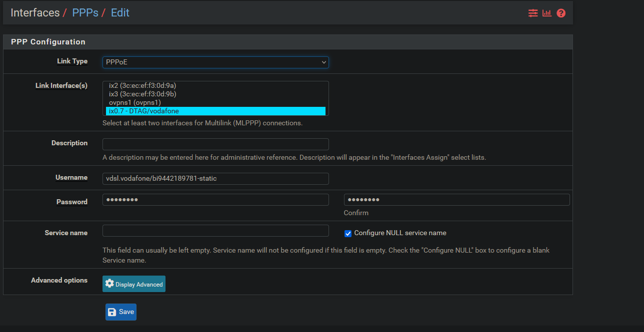Focus the password Confirm field
Image resolution: width=644 pixels, height=332 pixels.
tap(456, 200)
